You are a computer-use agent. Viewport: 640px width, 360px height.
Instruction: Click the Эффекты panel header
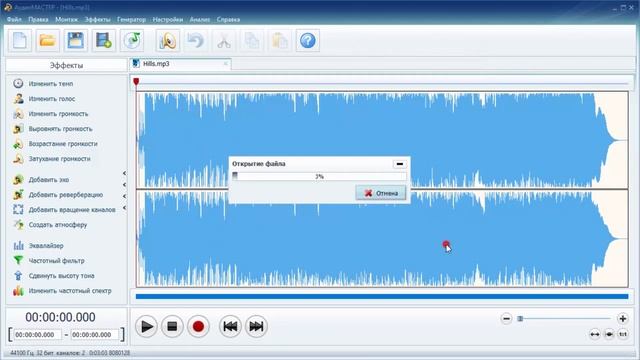[67, 65]
